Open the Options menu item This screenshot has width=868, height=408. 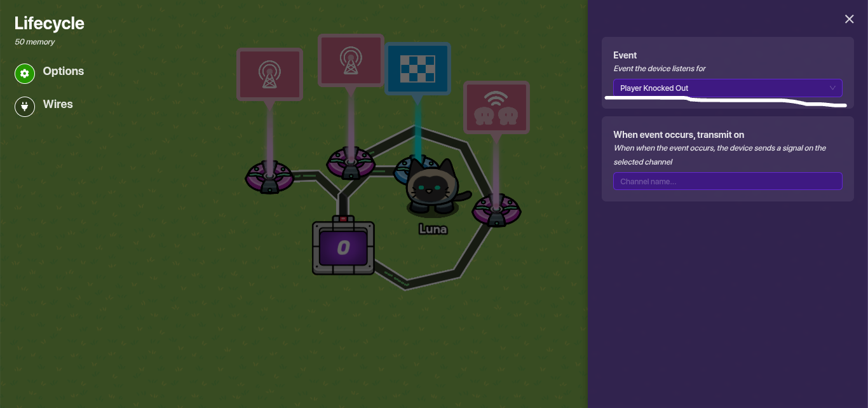(x=63, y=71)
